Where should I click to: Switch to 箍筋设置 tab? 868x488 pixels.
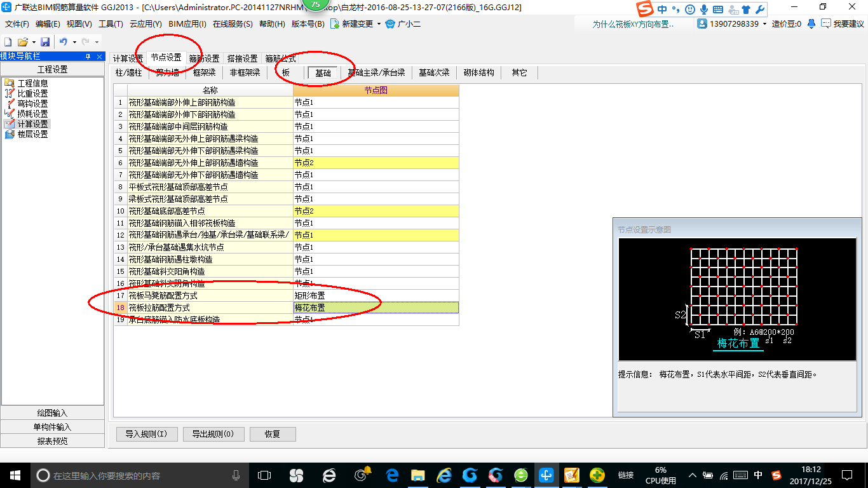204,58
